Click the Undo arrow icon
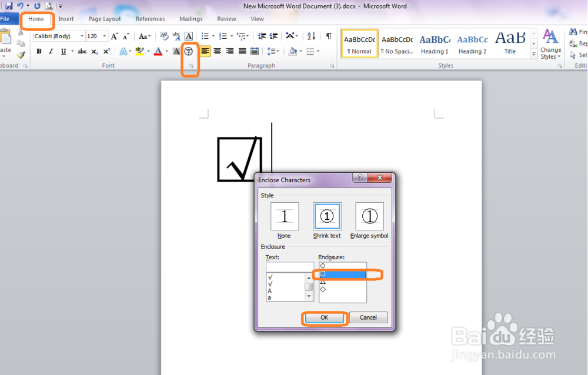Screen dimensions: 588x375 [20, 6]
